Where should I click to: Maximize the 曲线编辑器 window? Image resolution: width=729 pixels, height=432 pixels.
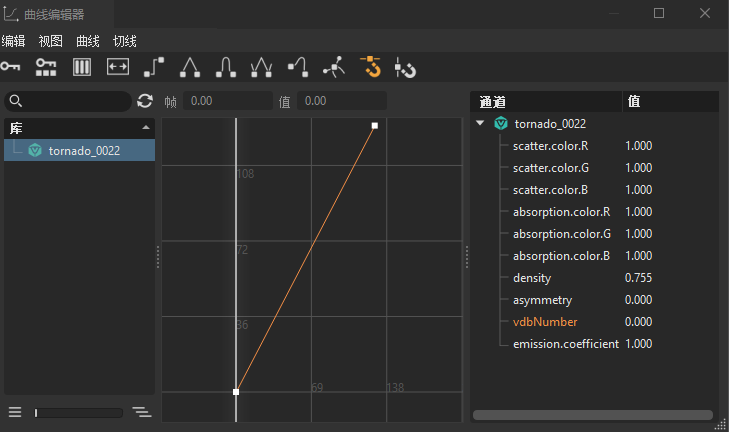[x=659, y=13]
